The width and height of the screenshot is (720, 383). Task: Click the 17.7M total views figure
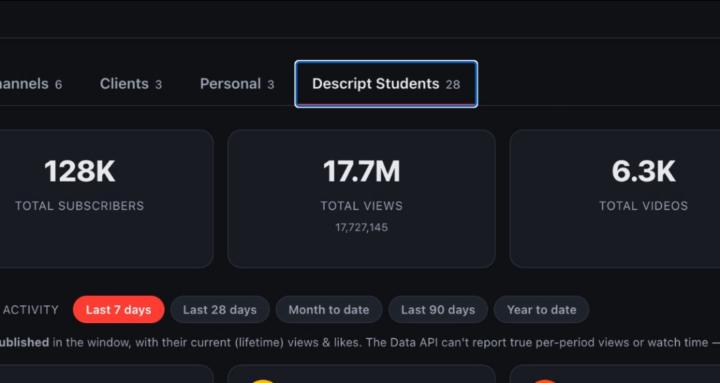361,171
